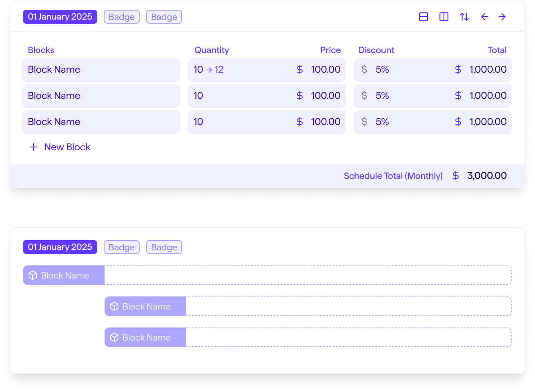Click the plus icon beside New Block

pyautogui.click(x=33, y=147)
